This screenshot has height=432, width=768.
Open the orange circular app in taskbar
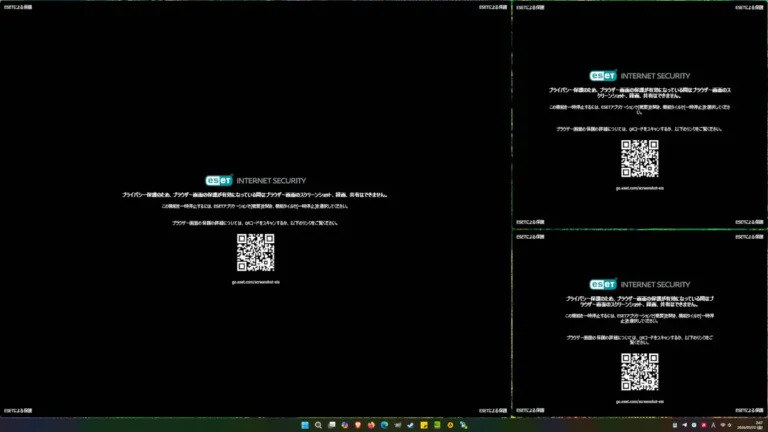450,425
